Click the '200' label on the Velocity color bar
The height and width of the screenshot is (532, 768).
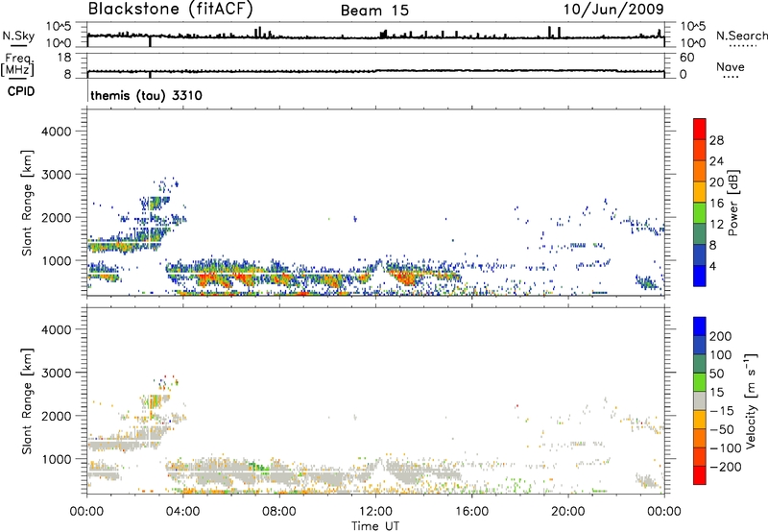721,336
